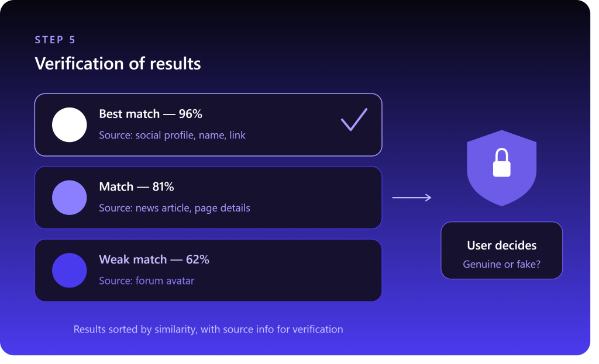Click the white circle avatar for Best match
The image size is (599, 364).
(x=69, y=125)
